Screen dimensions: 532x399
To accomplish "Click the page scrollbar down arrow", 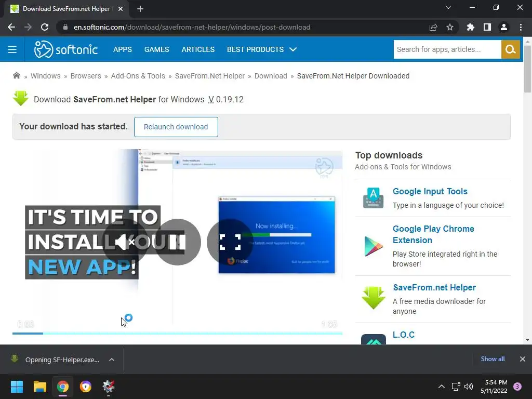I will [x=527, y=340].
